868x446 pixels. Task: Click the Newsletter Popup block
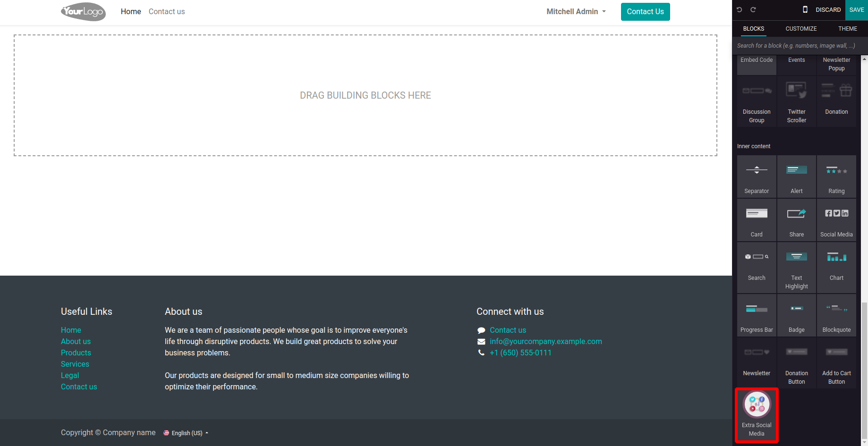coord(836,65)
